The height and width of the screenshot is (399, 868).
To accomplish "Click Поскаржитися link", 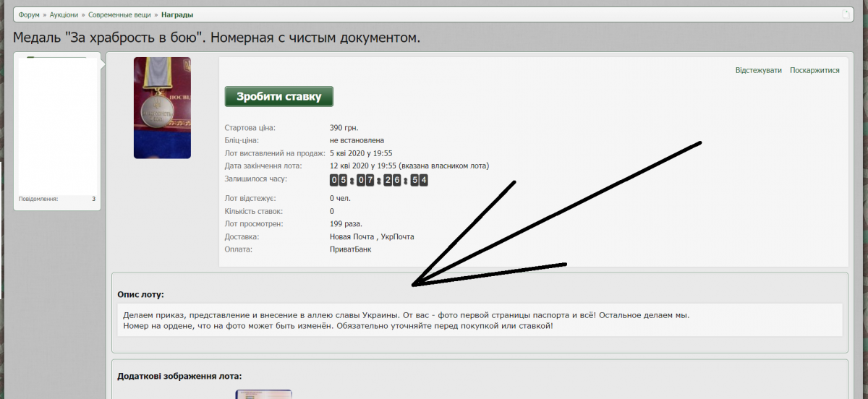I will click(814, 70).
